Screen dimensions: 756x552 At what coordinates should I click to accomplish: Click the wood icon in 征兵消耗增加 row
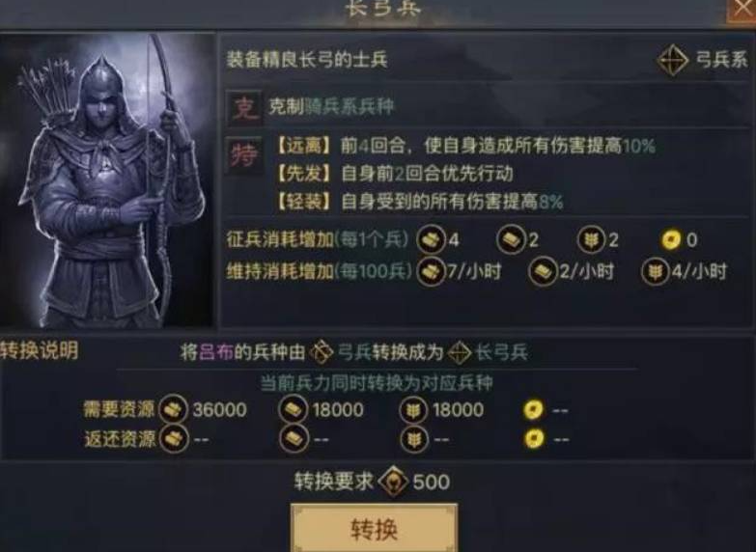point(431,239)
